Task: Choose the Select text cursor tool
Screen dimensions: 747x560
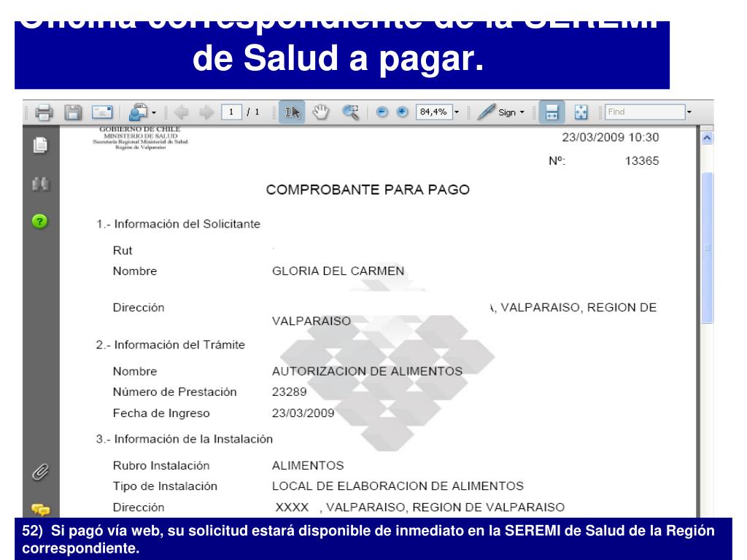Action: click(292, 112)
